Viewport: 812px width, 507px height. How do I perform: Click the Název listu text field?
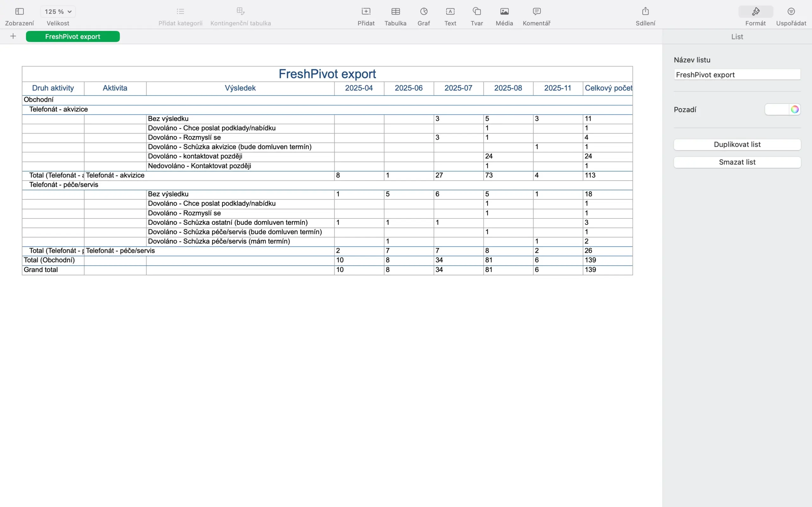[x=737, y=75]
